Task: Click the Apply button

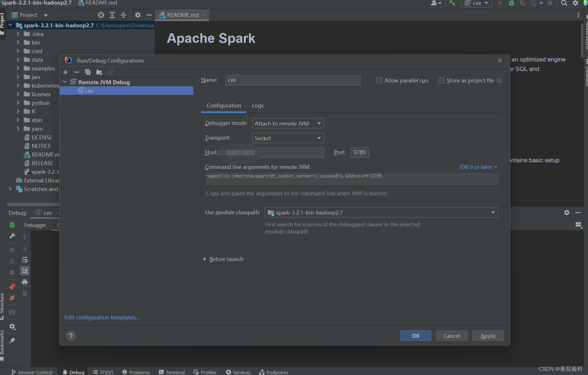Action: [488, 336]
